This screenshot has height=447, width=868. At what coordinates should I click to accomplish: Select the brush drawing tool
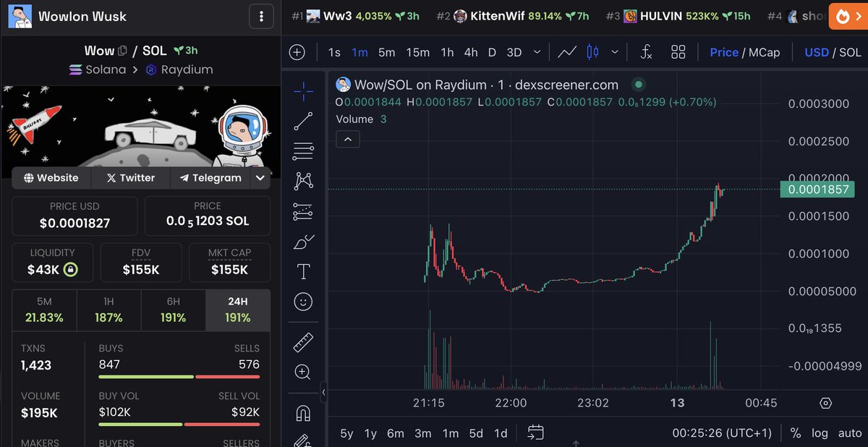(304, 242)
